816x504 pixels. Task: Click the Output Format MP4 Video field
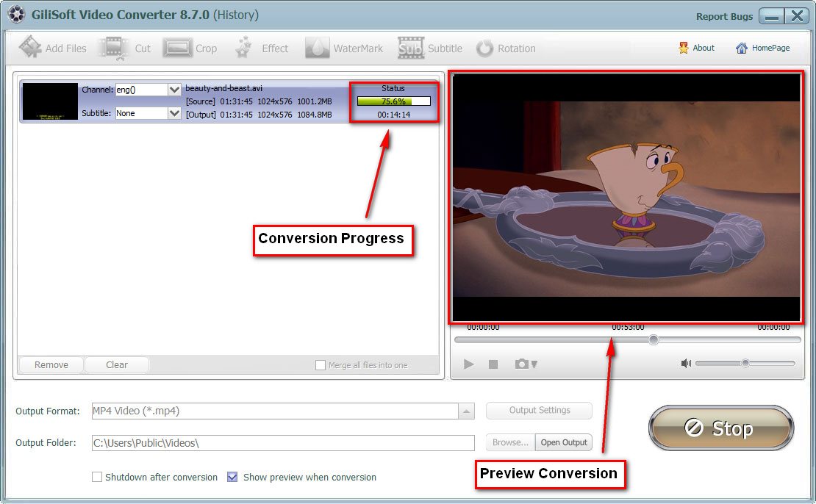[x=275, y=411]
